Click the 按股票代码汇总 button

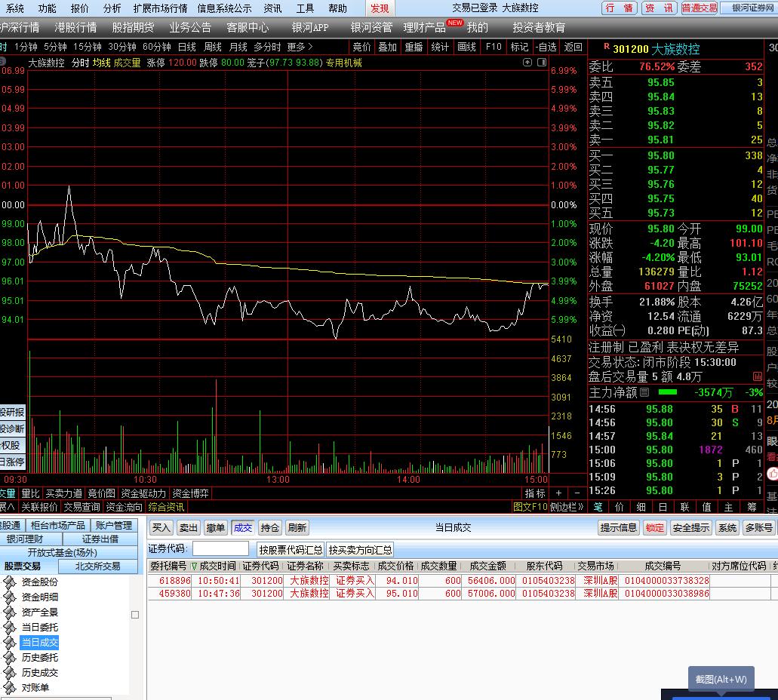[x=291, y=550]
